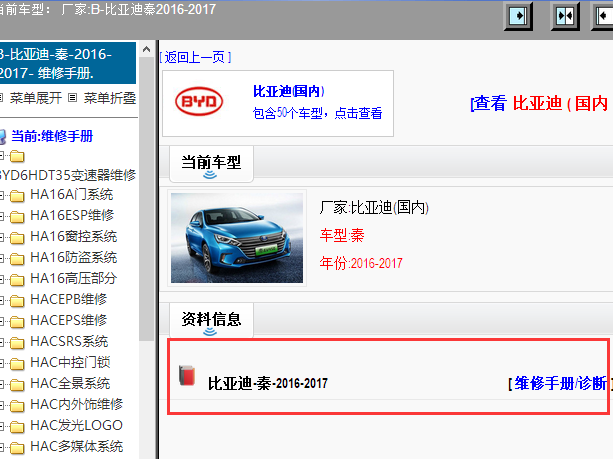Image resolution: width=613 pixels, height=459 pixels.
Task: Click the red book icon beside 比亚迪-秦-2016-2017
Action: tap(187, 376)
